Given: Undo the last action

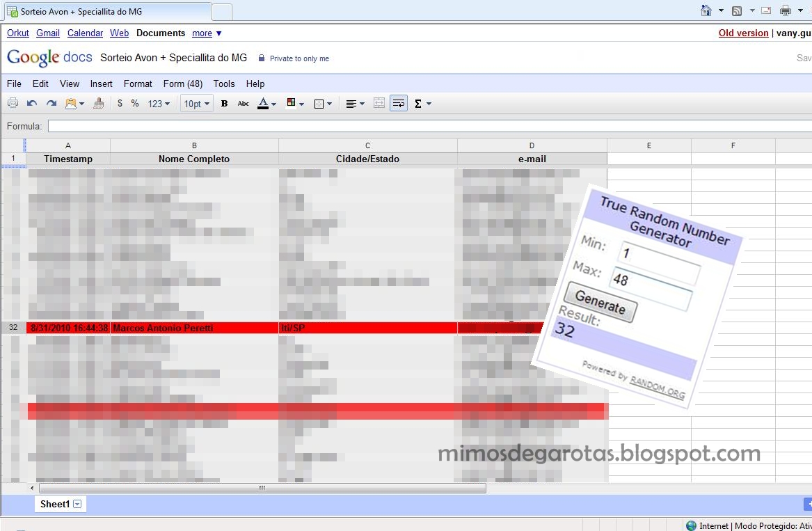Looking at the screenshot, I should point(31,104).
